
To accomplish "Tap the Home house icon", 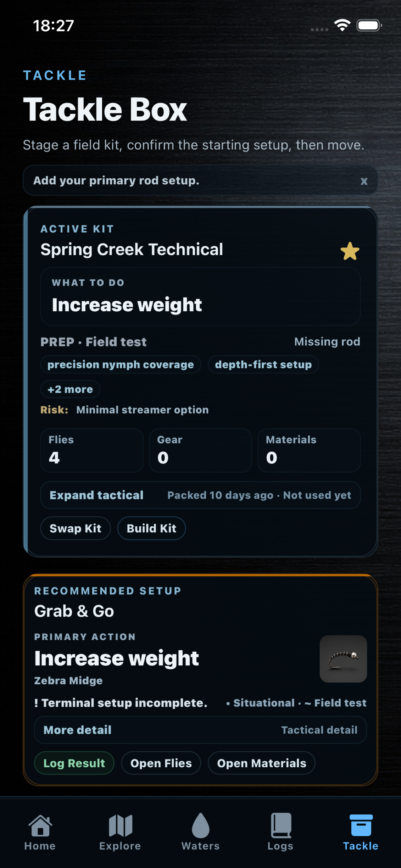I will pyautogui.click(x=40, y=826).
